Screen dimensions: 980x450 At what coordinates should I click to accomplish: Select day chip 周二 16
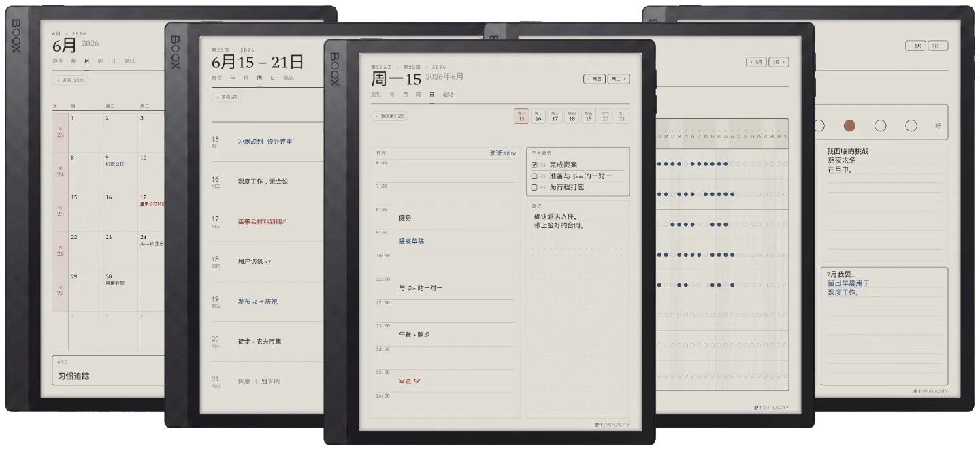[538, 116]
